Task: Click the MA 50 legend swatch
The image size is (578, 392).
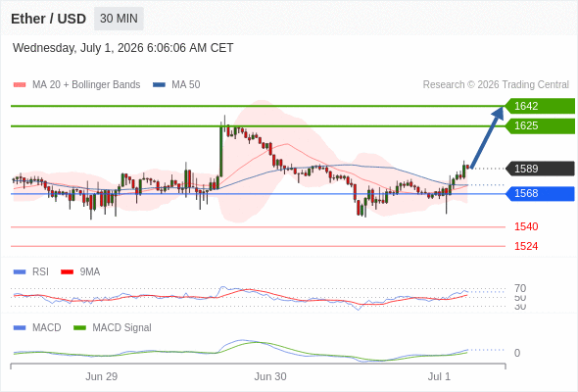Action: [159, 85]
